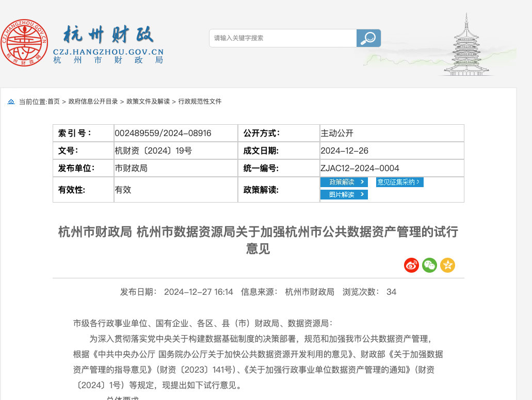Click the salutation line 市级各行政事业单位
Image resolution: width=532 pixels, height=400 pixels.
203,323
